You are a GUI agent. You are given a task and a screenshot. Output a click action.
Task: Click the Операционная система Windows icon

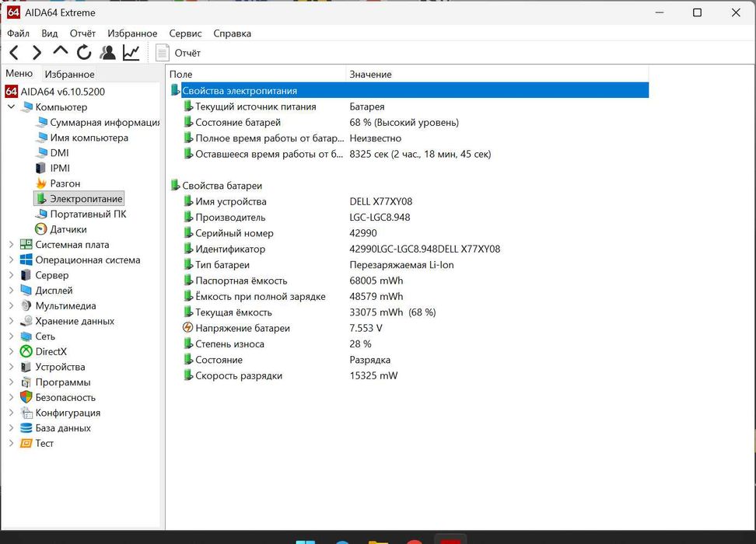coord(26,260)
